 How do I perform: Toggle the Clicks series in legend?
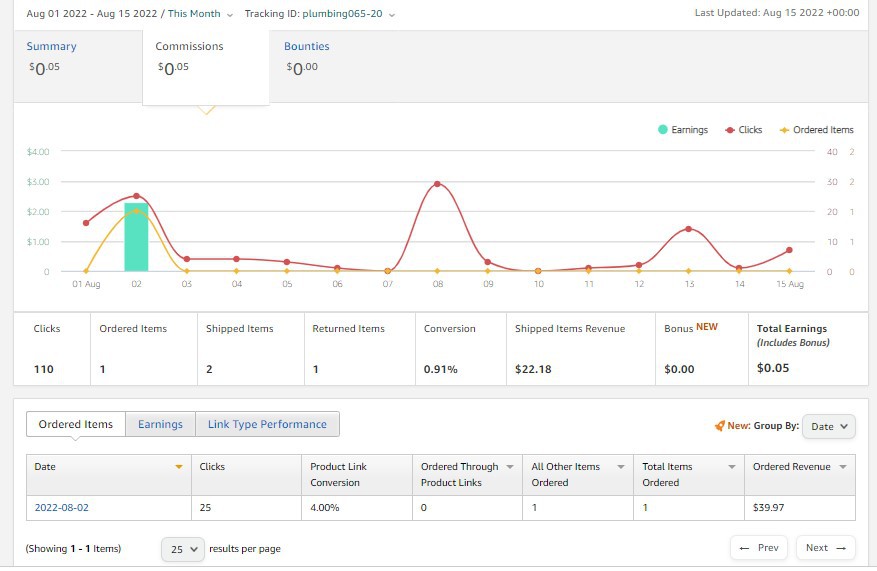(743, 130)
